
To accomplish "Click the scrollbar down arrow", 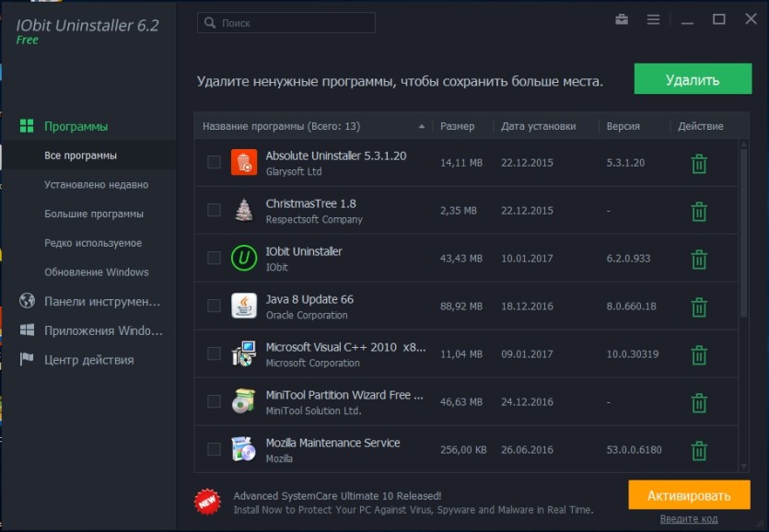I will point(743,467).
